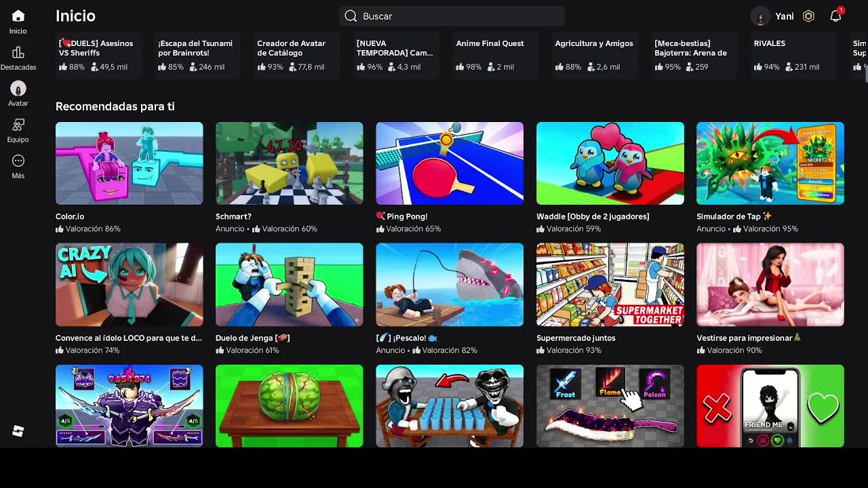Viewport: 868px width, 488px height.
Task: Open the Yani profile avatar
Action: [761, 16]
